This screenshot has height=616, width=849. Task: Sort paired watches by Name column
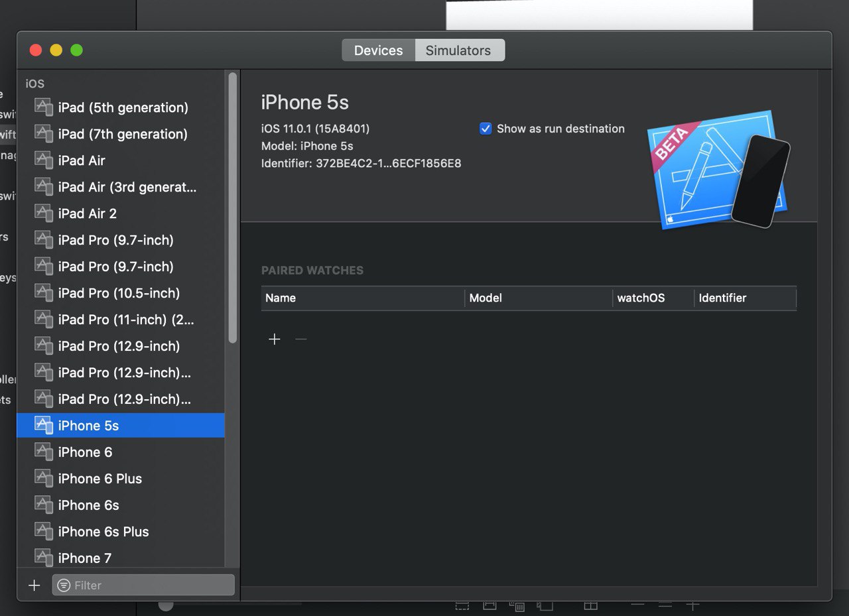363,298
